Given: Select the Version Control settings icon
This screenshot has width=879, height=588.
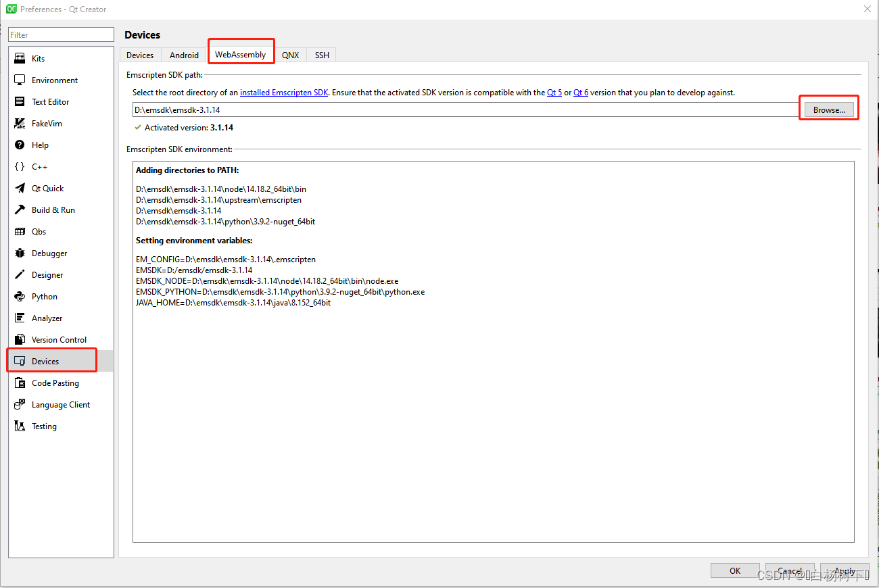Looking at the screenshot, I should (59, 339).
